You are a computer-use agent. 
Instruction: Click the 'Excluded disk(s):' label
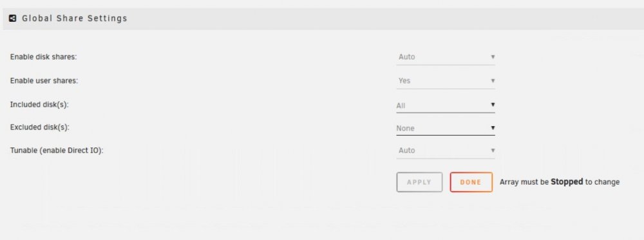(40, 127)
